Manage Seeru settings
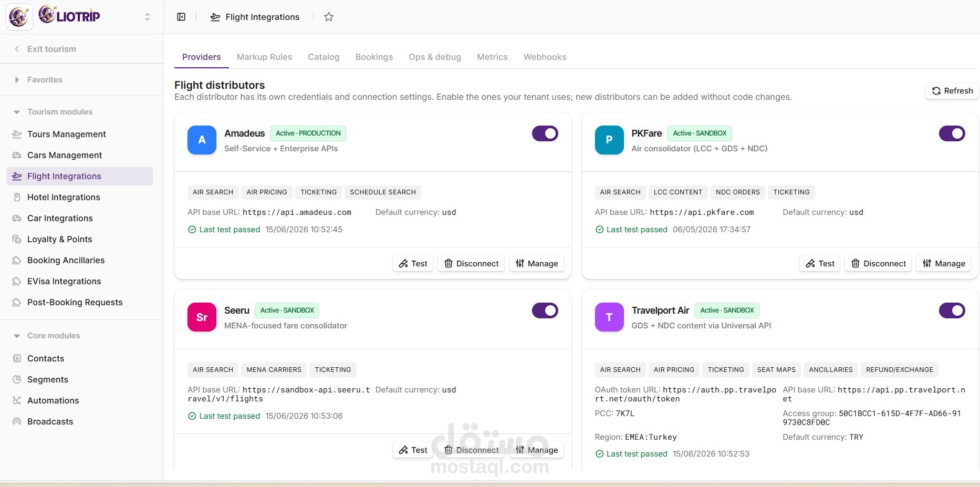Image resolution: width=980 pixels, height=487 pixels. point(536,450)
